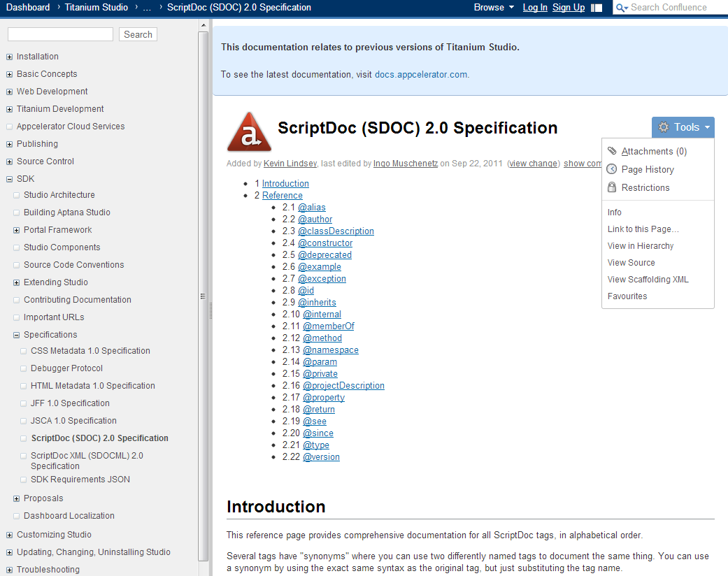The image size is (728, 576).
Task: Click the sidebar Search button
Action: pyautogui.click(x=138, y=34)
